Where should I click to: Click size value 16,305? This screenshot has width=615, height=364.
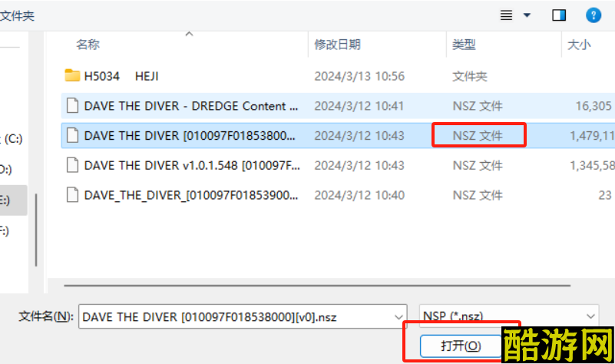(x=594, y=106)
